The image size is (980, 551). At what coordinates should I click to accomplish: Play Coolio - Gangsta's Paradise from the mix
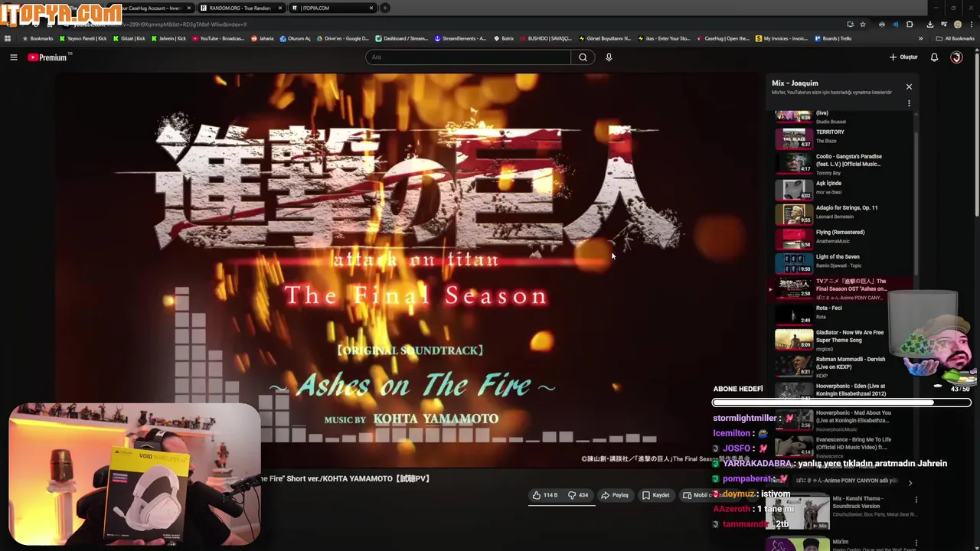tap(842, 163)
